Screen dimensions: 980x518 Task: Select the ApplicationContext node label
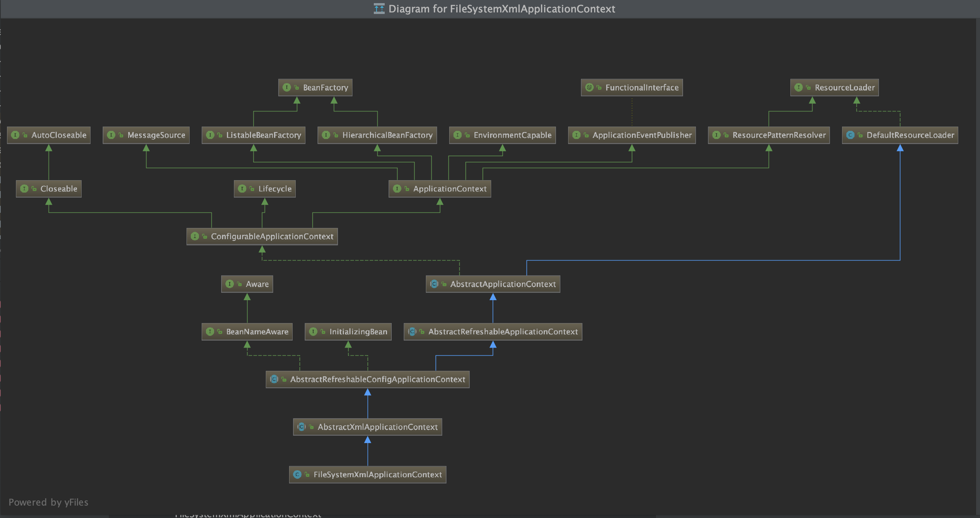coord(450,189)
